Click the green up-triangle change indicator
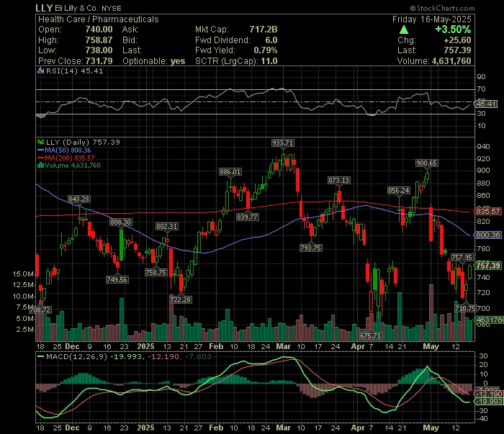The width and height of the screenshot is (504, 434). coord(404,30)
